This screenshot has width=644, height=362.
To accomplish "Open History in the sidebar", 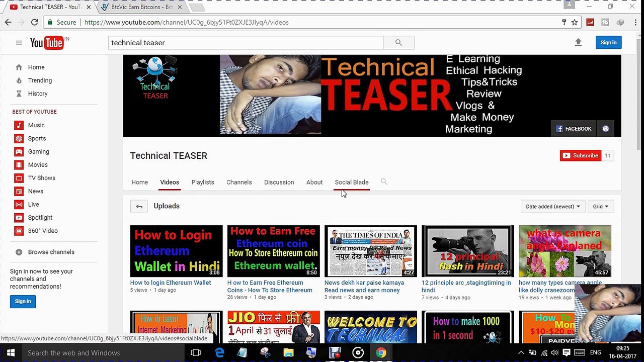I will pyautogui.click(x=38, y=94).
